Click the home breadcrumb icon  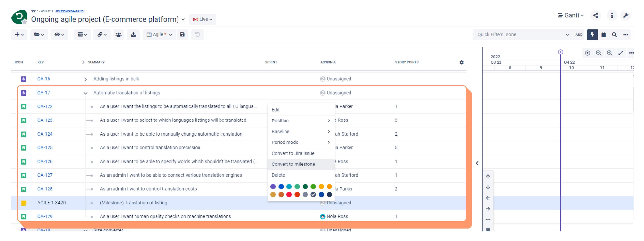tap(33, 11)
